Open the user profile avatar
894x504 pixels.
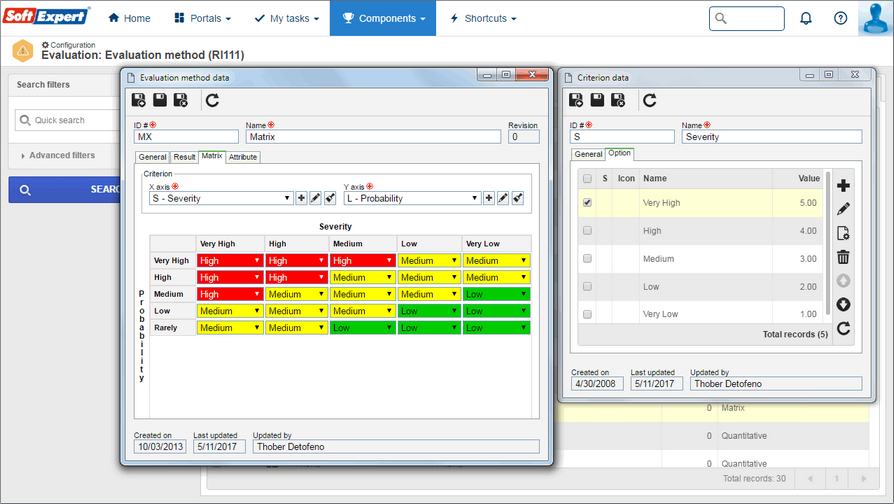875,18
